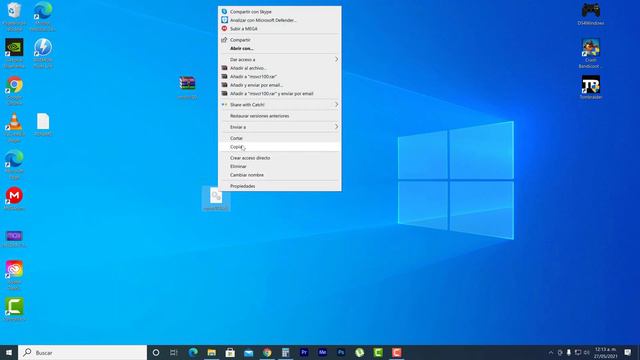Expand the Dar acceso a submenu
640x360 pixels.
pos(280,59)
